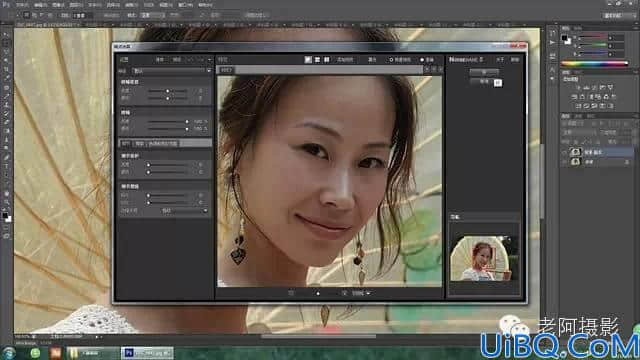Image resolution: width=640 pixels, height=360 pixels.
Task: Click the Noiseware navigator thumbnail
Action: pos(484,258)
